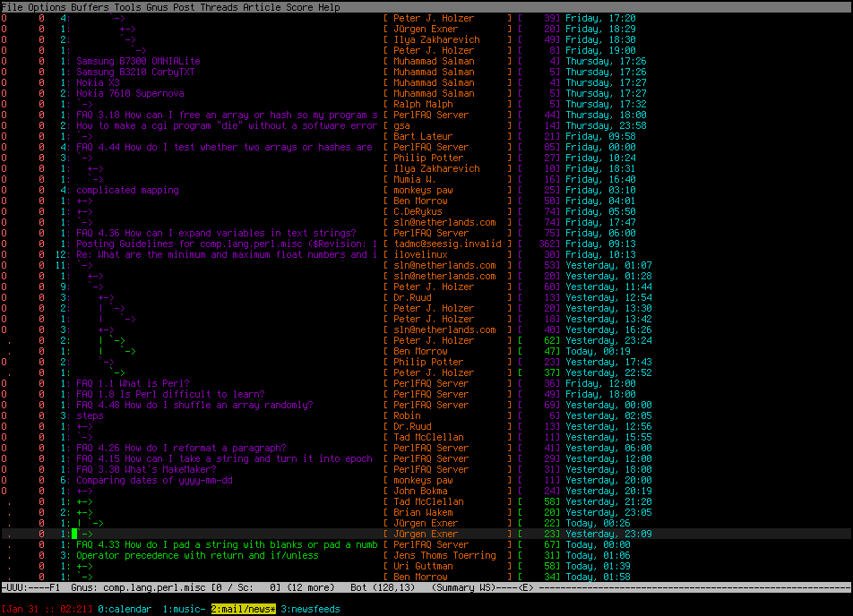
Task: Open the Score menu
Action: 299,7
